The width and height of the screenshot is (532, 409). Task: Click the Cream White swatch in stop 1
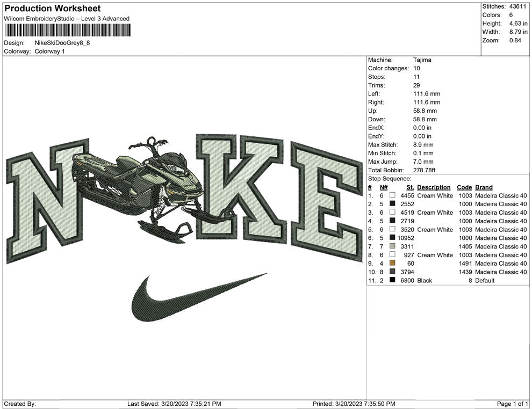392,195
